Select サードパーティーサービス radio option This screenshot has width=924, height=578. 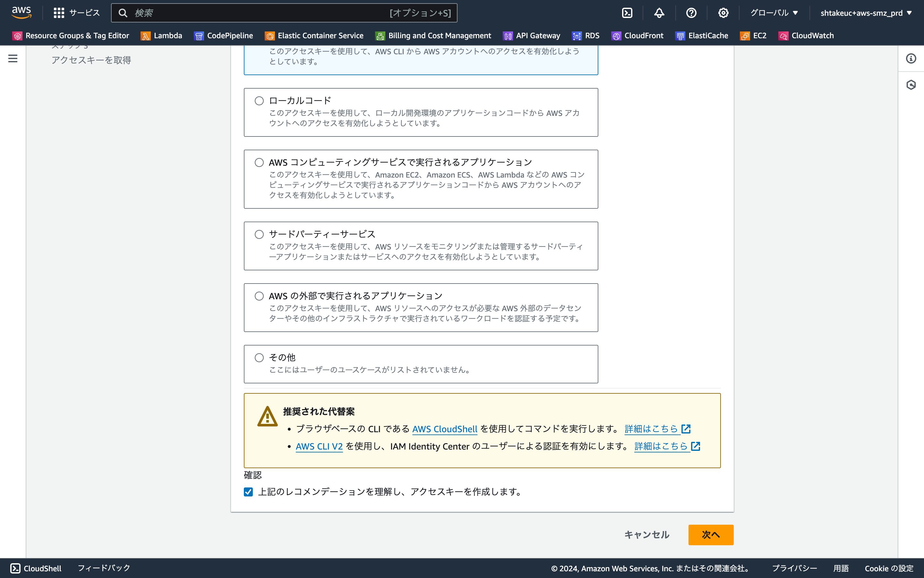259,234
